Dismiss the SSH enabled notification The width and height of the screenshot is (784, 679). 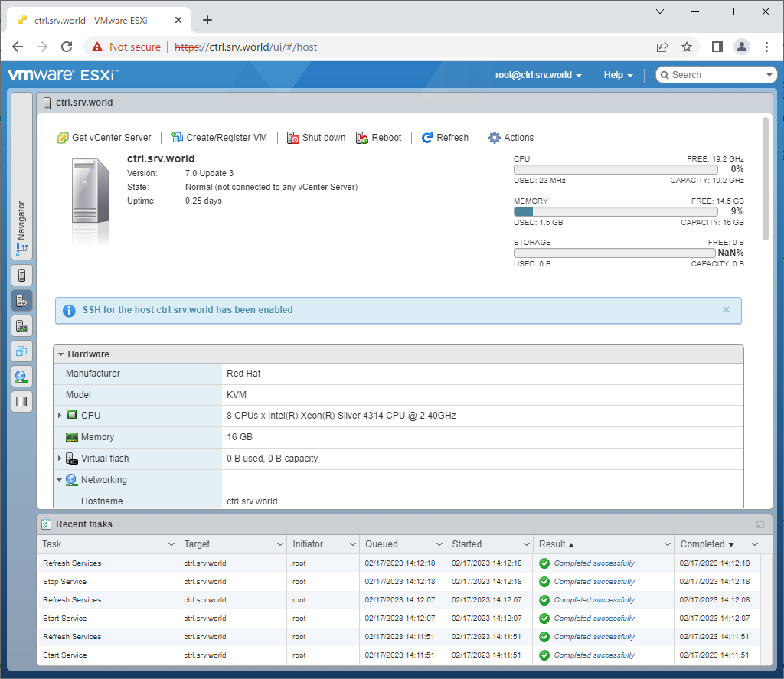point(726,310)
